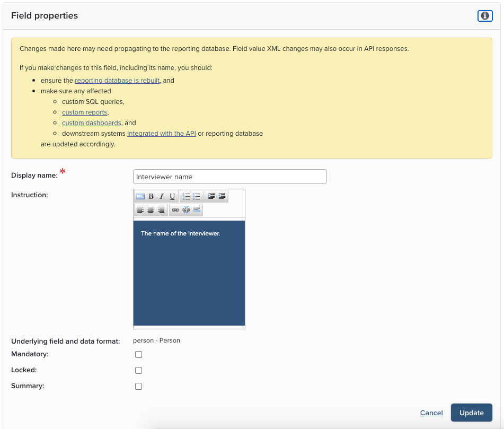504x429 pixels.
Task: Apply bold formatting in Instruction editor
Action: pyautogui.click(x=151, y=196)
